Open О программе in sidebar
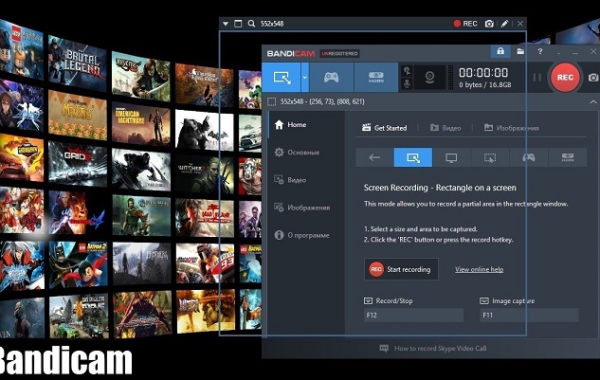The height and width of the screenshot is (380, 600). click(302, 235)
